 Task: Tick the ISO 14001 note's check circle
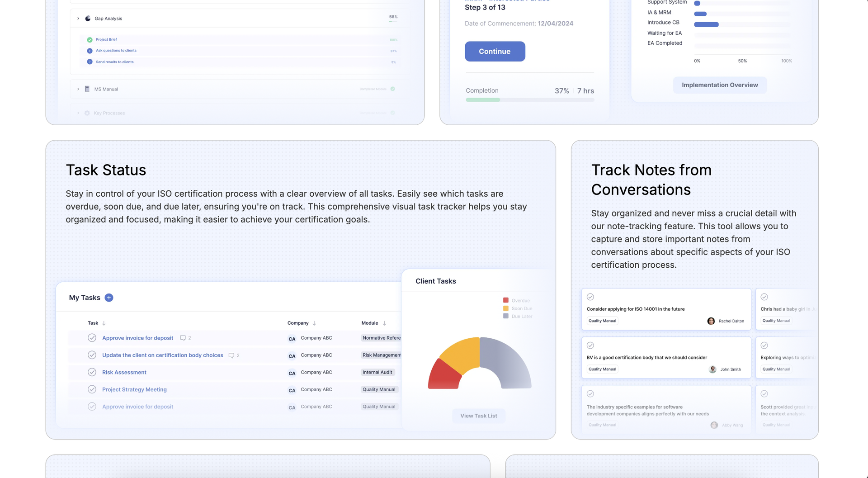click(x=590, y=297)
